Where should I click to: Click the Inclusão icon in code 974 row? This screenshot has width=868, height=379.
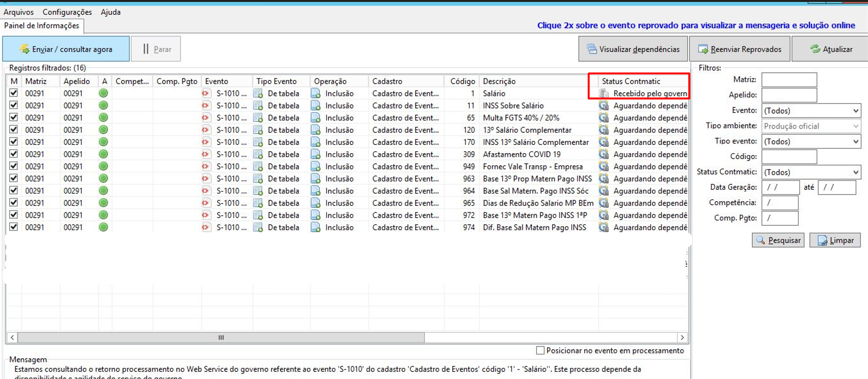[x=316, y=227]
